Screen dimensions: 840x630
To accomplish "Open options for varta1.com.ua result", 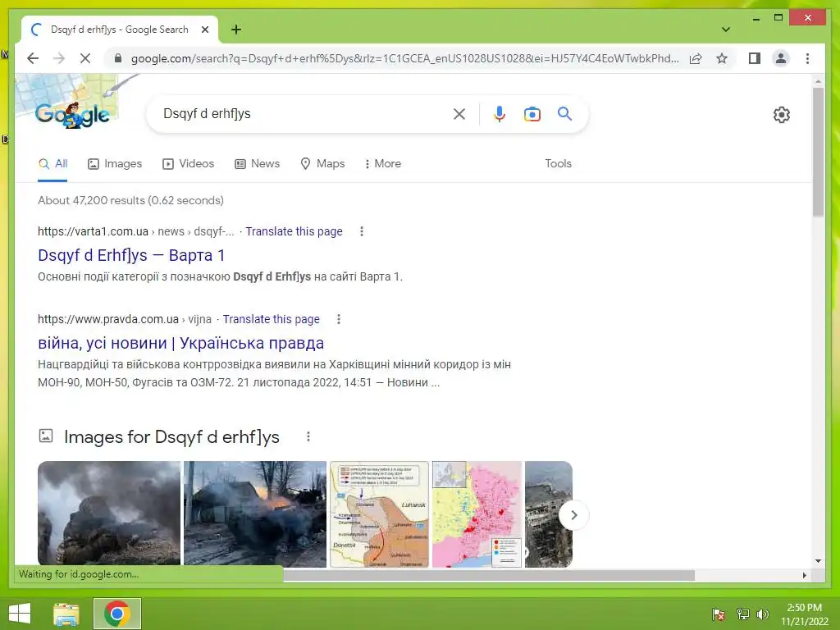I will tap(362, 231).
